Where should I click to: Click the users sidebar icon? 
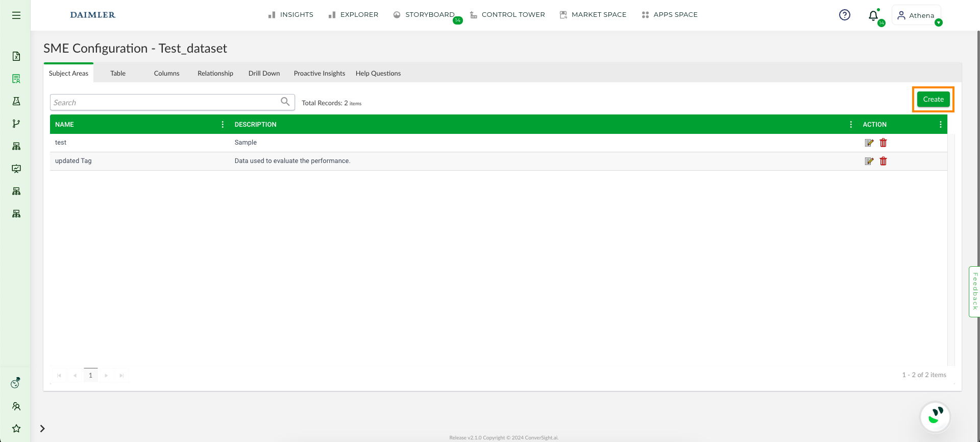point(16,406)
